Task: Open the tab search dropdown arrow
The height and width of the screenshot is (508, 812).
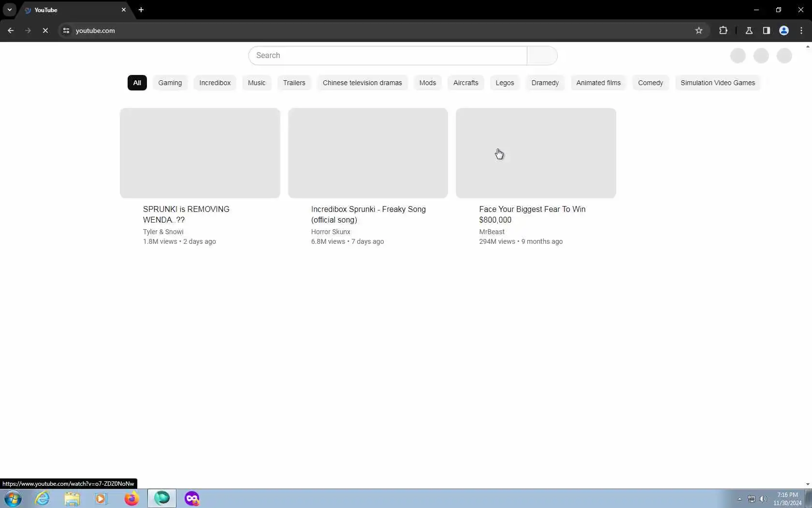Action: tap(10, 10)
